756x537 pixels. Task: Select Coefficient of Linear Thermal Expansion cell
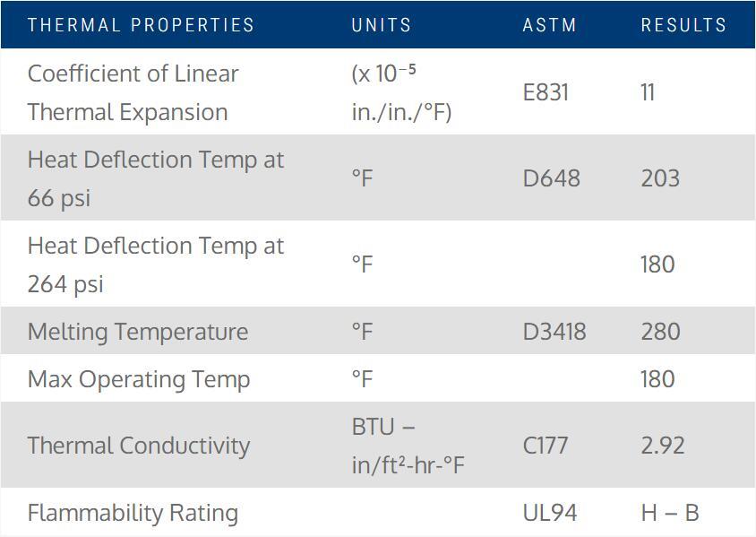point(133,92)
